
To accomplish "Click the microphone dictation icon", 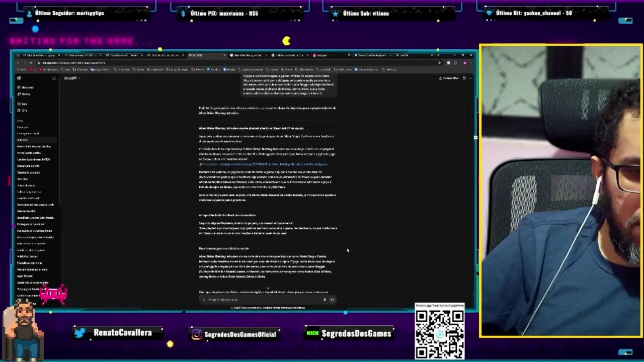I will (x=325, y=300).
